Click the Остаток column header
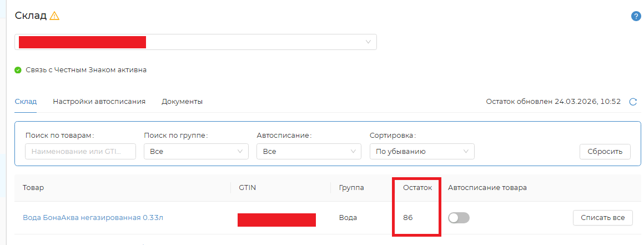This screenshot has width=644, height=245. click(417, 188)
